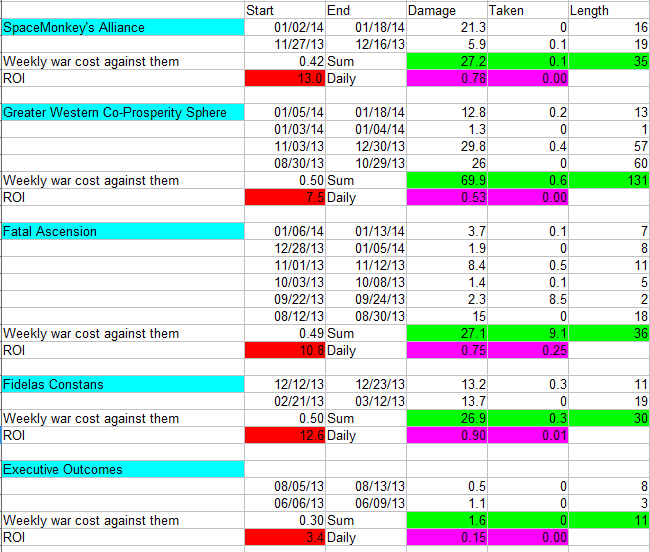Select the green Sum damage cell 27.1

(447, 333)
